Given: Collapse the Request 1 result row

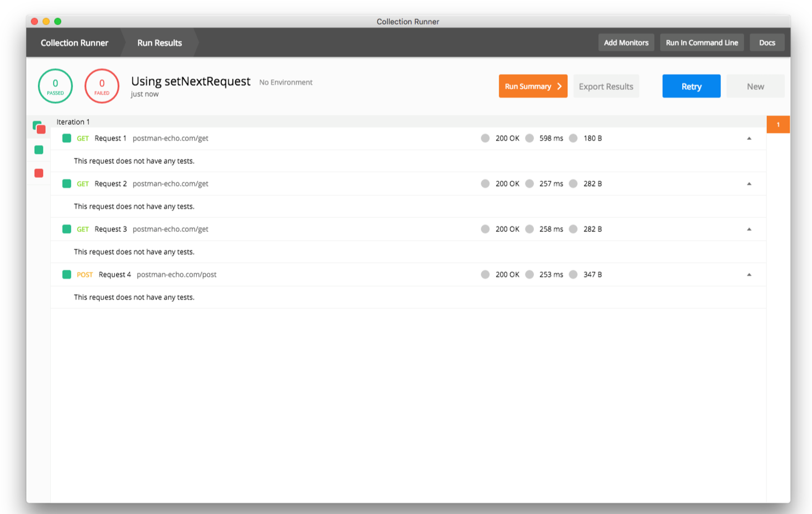Looking at the screenshot, I should pyautogui.click(x=749, y=138).
